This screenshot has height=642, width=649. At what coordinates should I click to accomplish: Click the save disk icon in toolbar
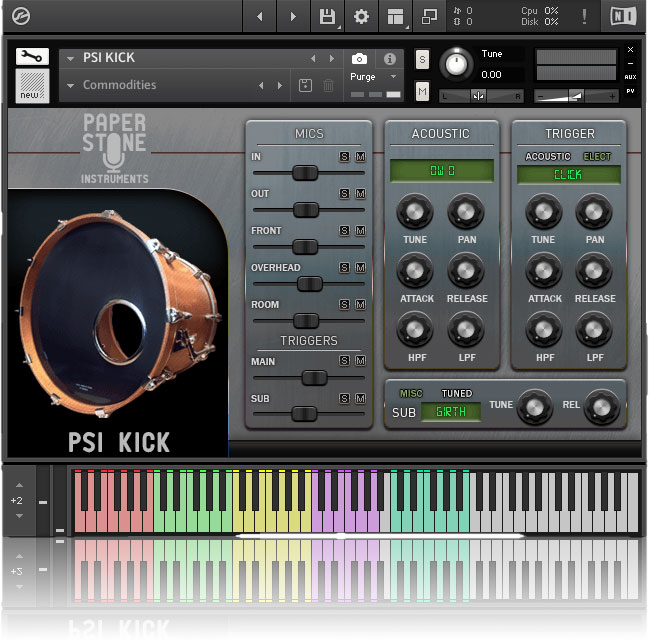[326, 16]
